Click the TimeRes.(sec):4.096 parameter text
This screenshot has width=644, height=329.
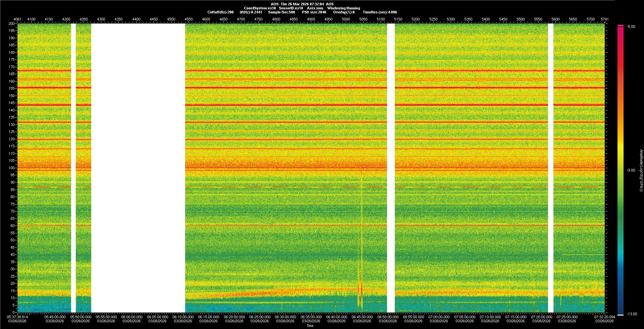[x=380, y=12]
